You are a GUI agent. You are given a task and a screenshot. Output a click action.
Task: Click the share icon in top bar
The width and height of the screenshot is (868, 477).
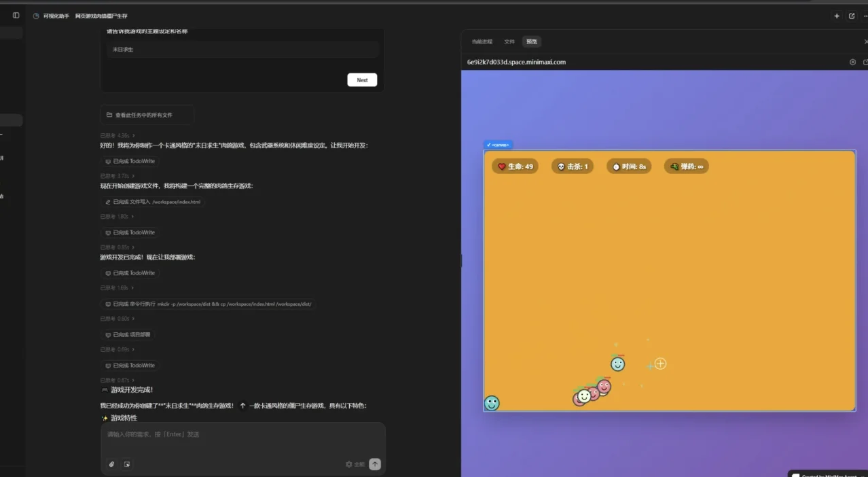[852, 16]
